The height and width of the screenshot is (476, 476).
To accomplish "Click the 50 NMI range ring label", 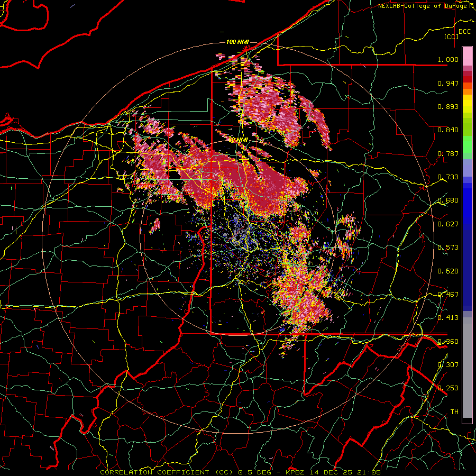I will (x=239, y=140).
